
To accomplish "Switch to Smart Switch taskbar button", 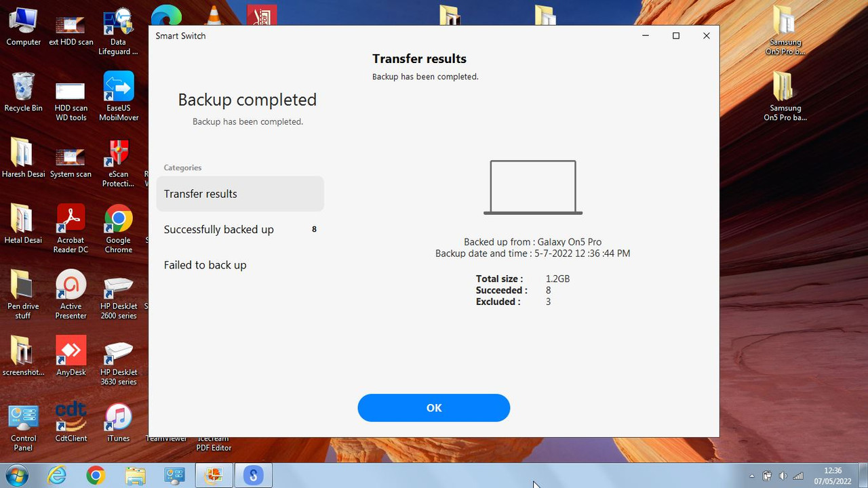I will [253, 476].
